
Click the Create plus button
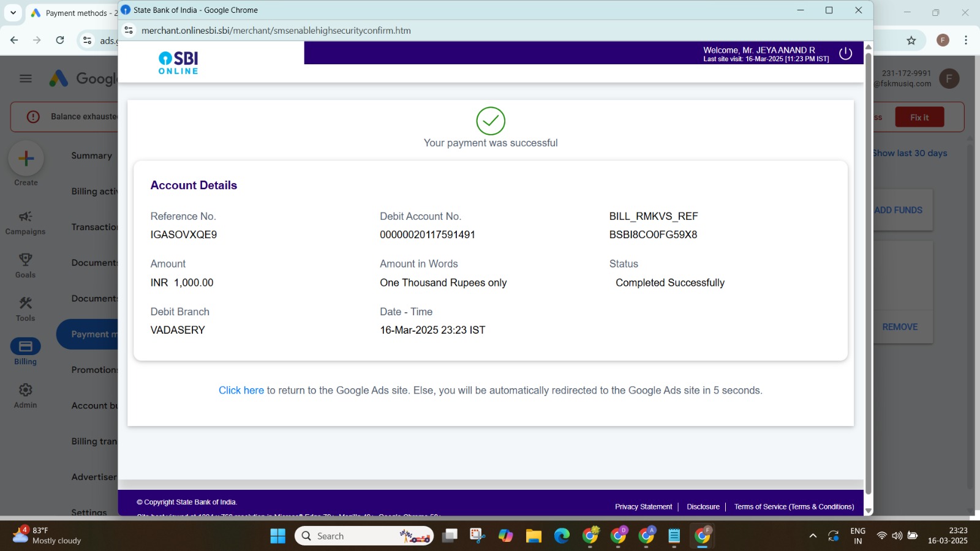(x=26, y=159)
